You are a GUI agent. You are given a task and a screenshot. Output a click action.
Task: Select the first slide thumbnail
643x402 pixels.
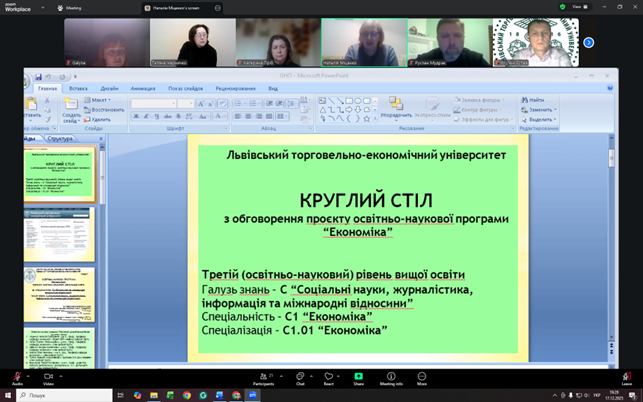61,172
